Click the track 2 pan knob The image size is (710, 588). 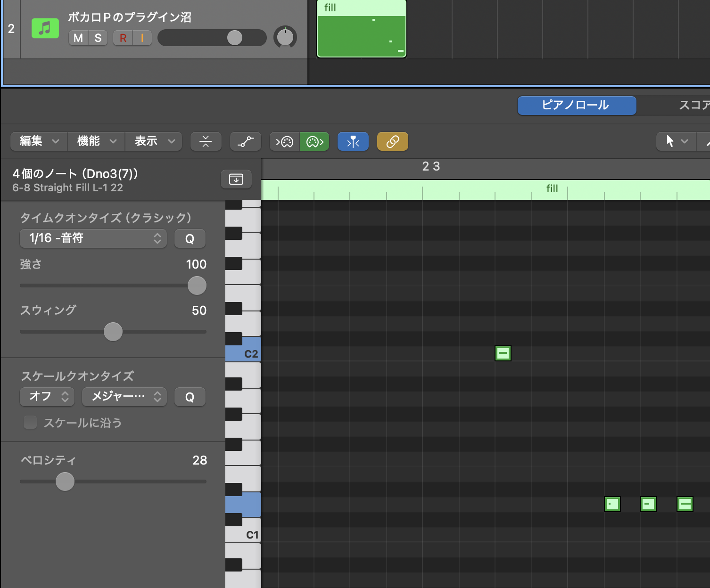click(x=285, y=37)
